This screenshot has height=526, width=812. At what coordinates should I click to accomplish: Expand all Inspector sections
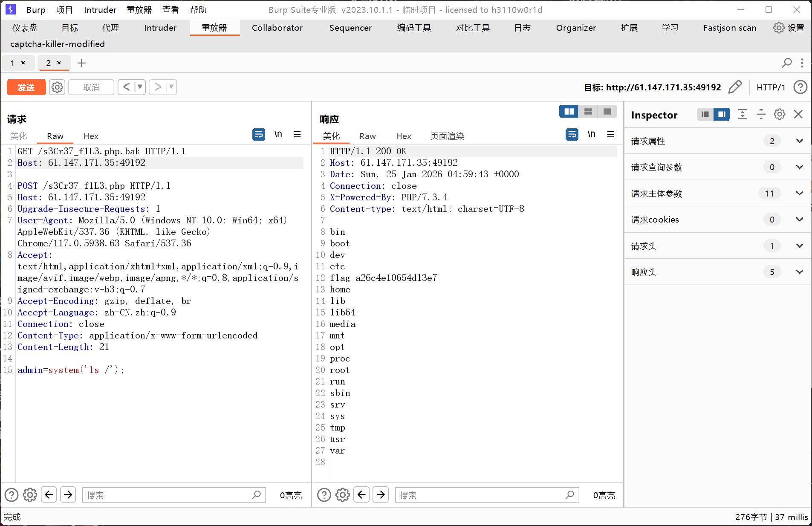(743, 114)
